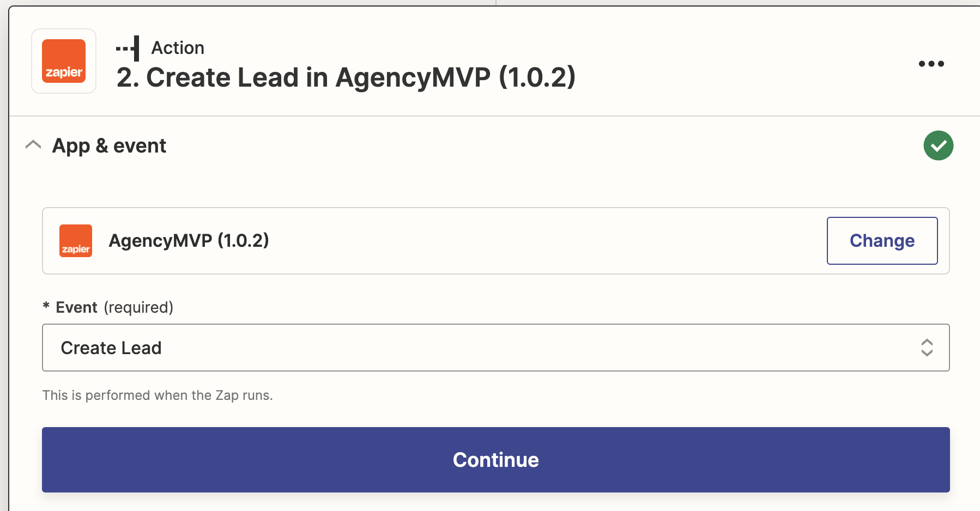Click the required asterisk before Event
The width and height of the screenshot is (980, 511).
(x=46, y=306)
